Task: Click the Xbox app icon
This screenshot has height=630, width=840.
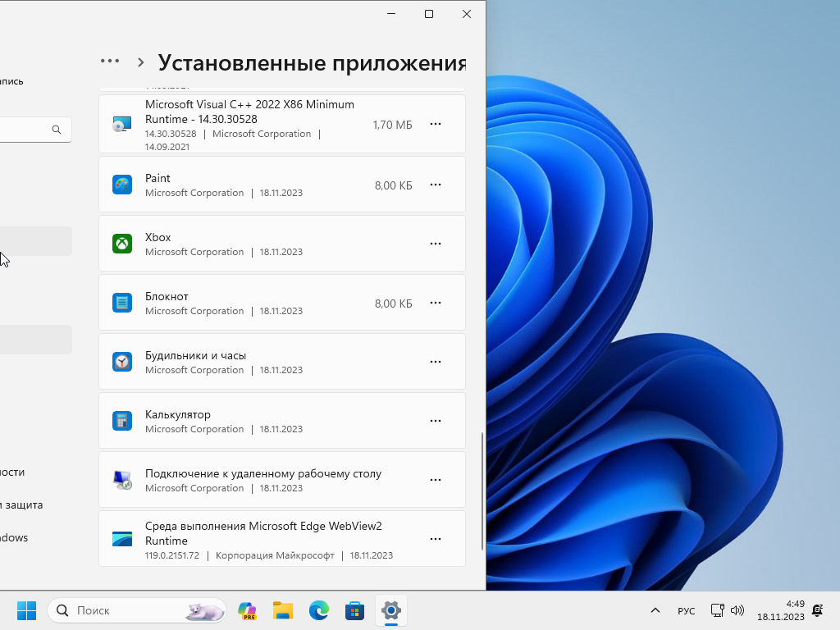Action: 122,244
